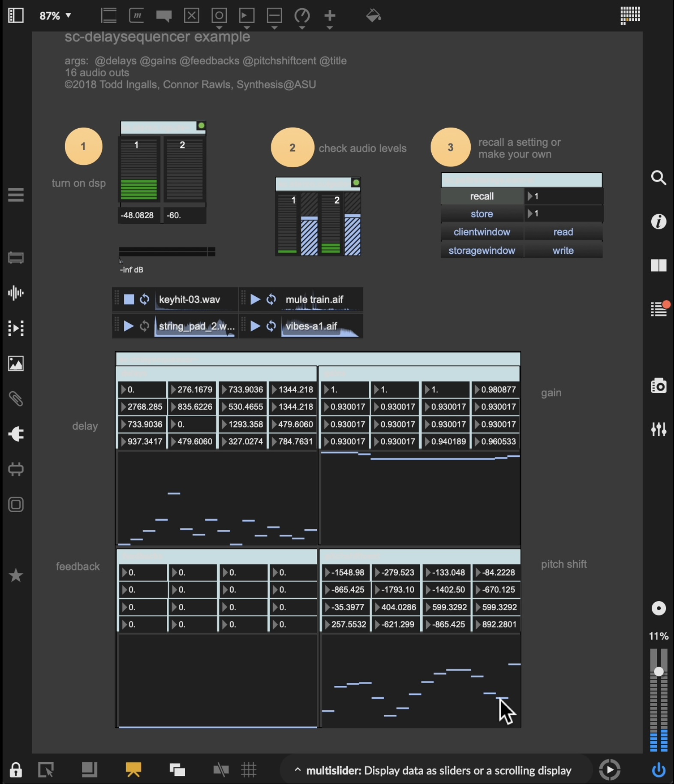Click the patcher lock icon
Screen dimensions: 674x784
[16, 770]
